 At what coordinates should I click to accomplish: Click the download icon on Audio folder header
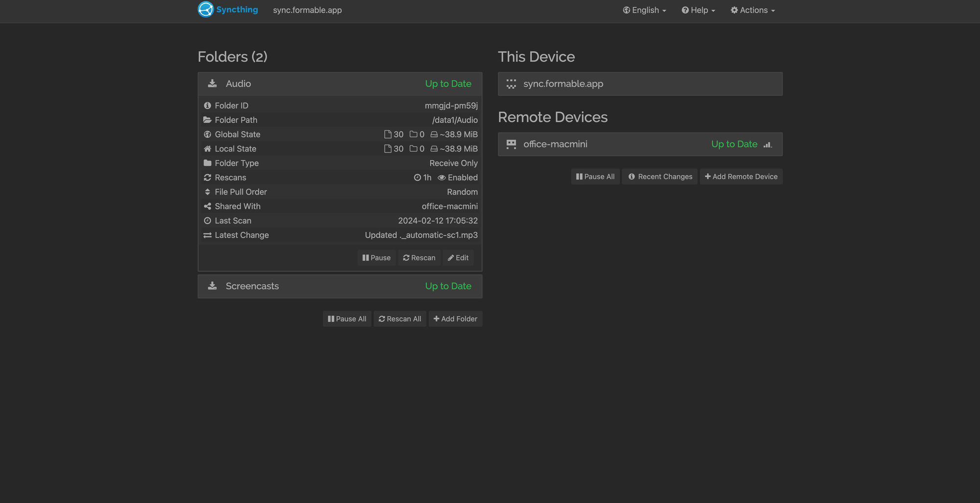(212, 83)
